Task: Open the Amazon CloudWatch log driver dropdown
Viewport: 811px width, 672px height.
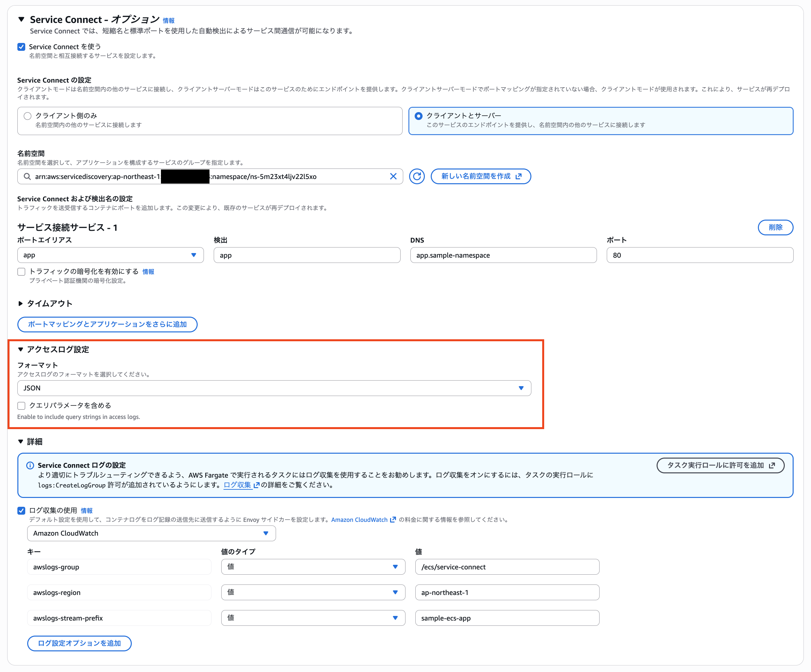Action: 151,533
